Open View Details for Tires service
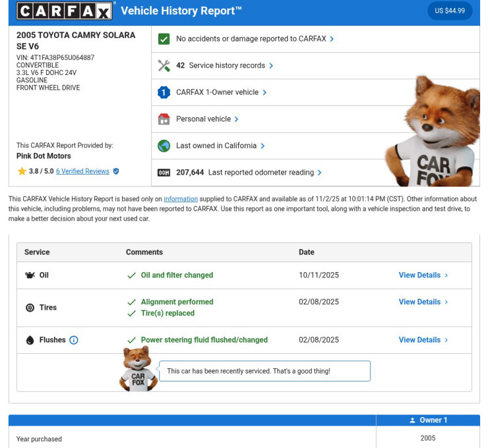 pyautogui.click(x=423, y=302)
